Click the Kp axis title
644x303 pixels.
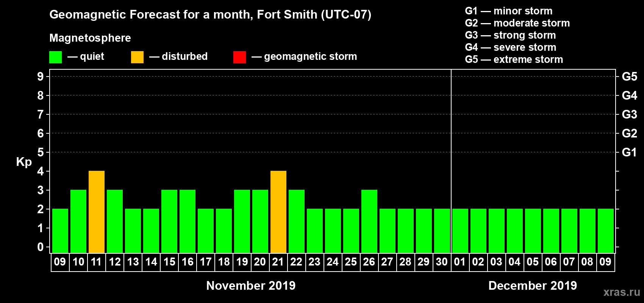[24, 162]
